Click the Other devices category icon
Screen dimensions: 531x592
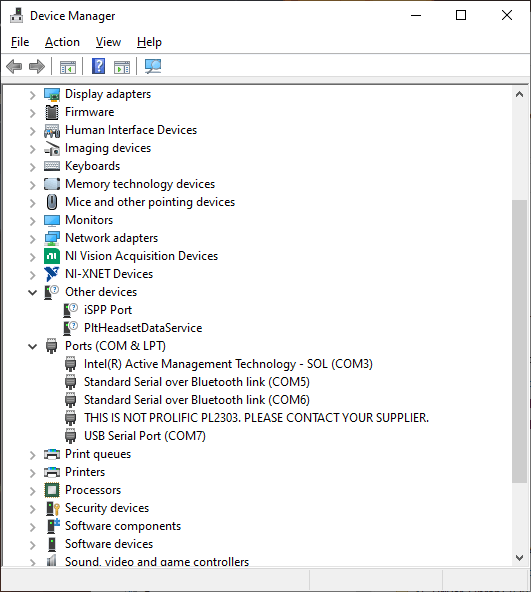51,292
